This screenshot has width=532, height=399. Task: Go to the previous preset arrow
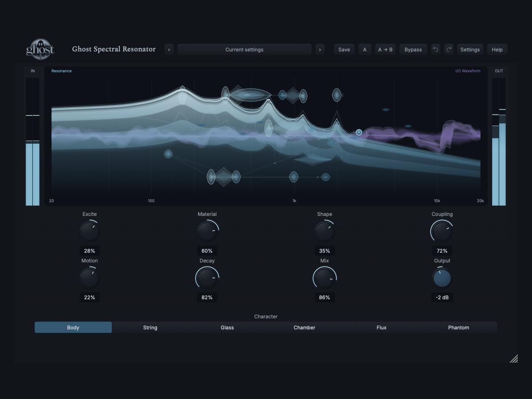pyautogui.click(x=168, y=50)
